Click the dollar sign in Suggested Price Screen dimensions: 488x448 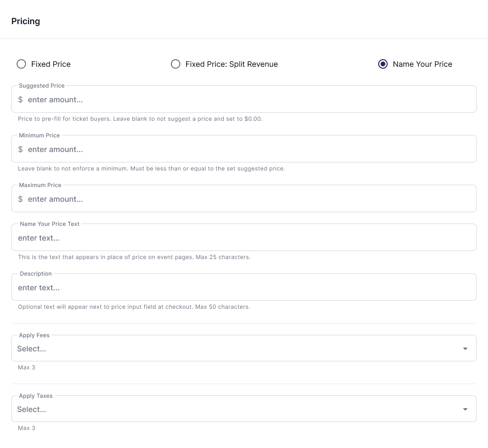pyautogui.click(x=20, y=99)
